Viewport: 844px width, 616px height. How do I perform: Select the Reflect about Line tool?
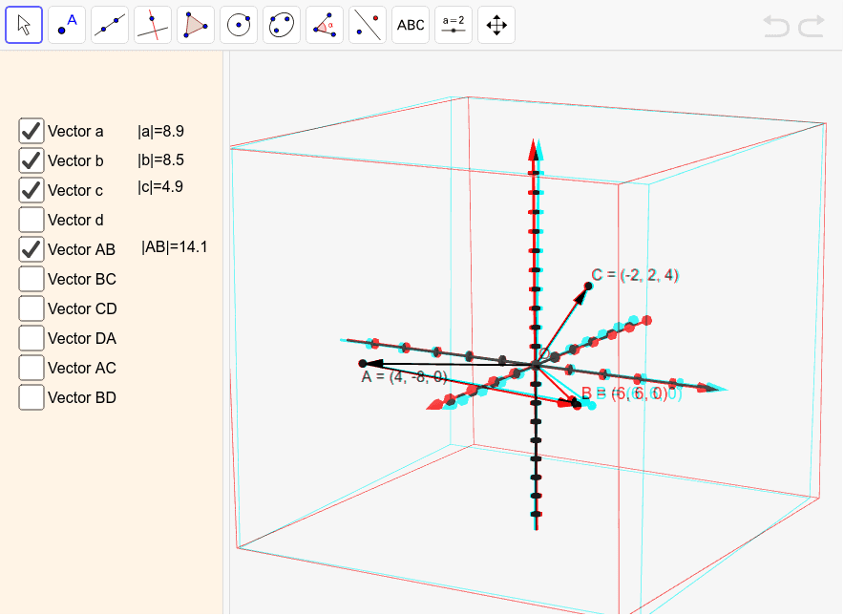click(x=368, y=25)
